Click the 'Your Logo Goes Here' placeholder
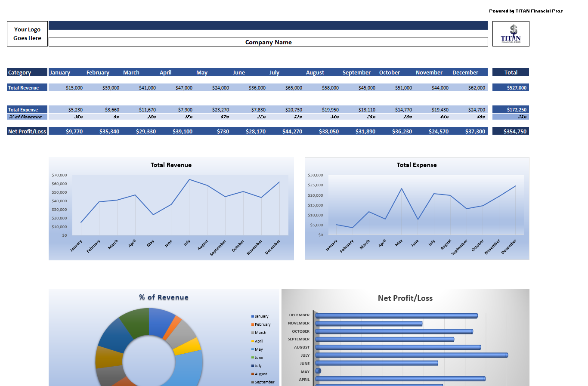 (x=27, y=34)
